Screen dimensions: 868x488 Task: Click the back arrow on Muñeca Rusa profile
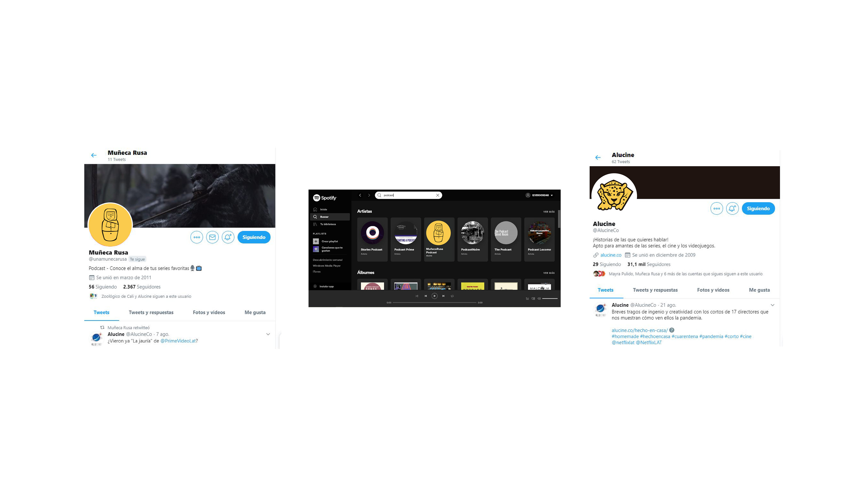coord(94,155)
